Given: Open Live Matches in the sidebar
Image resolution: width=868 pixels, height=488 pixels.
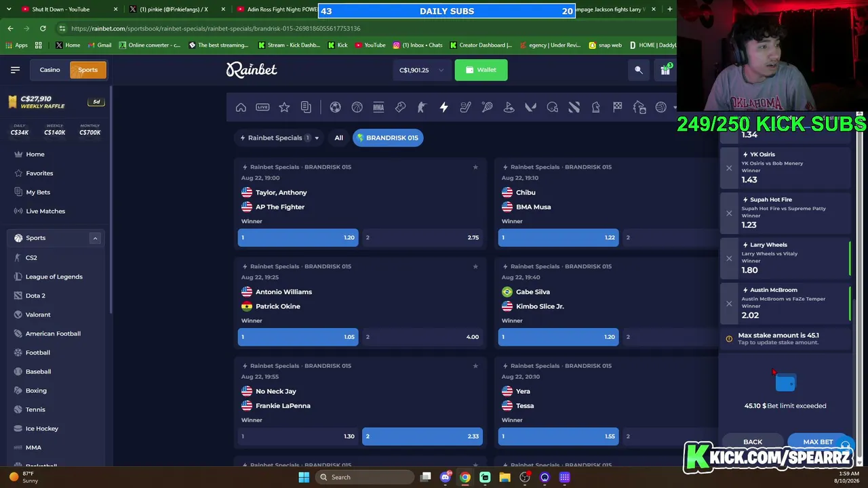Looking at the screenshot, I should (x=56, y=211).
